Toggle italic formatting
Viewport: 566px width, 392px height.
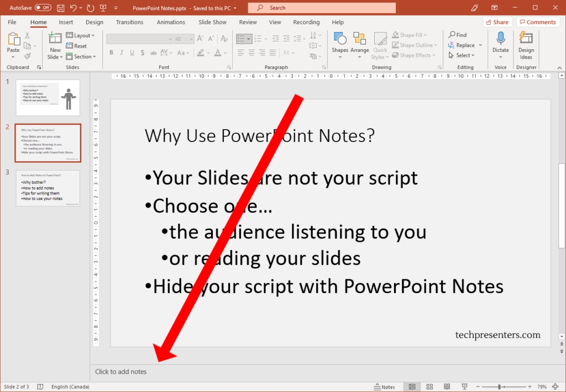122,52
